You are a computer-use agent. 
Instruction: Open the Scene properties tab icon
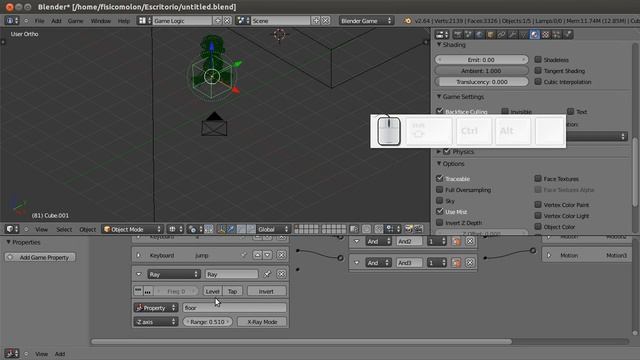click(x=468, y=35)
